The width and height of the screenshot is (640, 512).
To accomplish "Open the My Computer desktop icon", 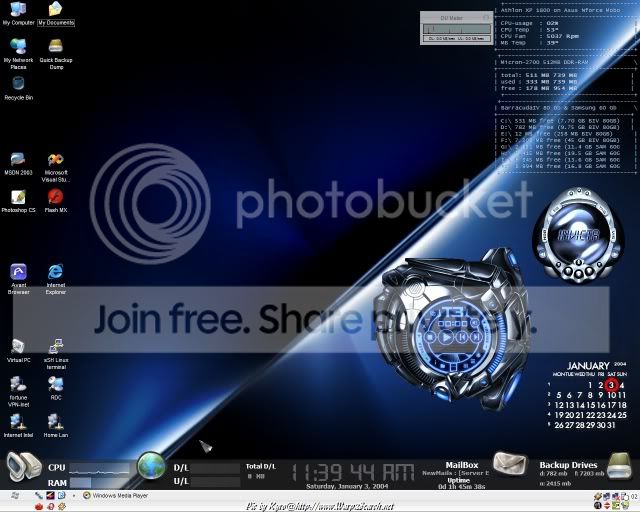I will tap(18, 13).
